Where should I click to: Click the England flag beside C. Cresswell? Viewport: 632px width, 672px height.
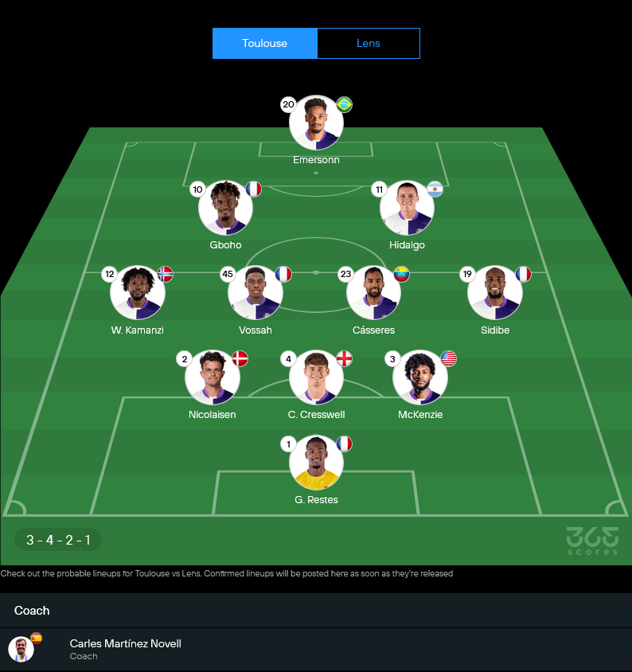coord(344,358)
